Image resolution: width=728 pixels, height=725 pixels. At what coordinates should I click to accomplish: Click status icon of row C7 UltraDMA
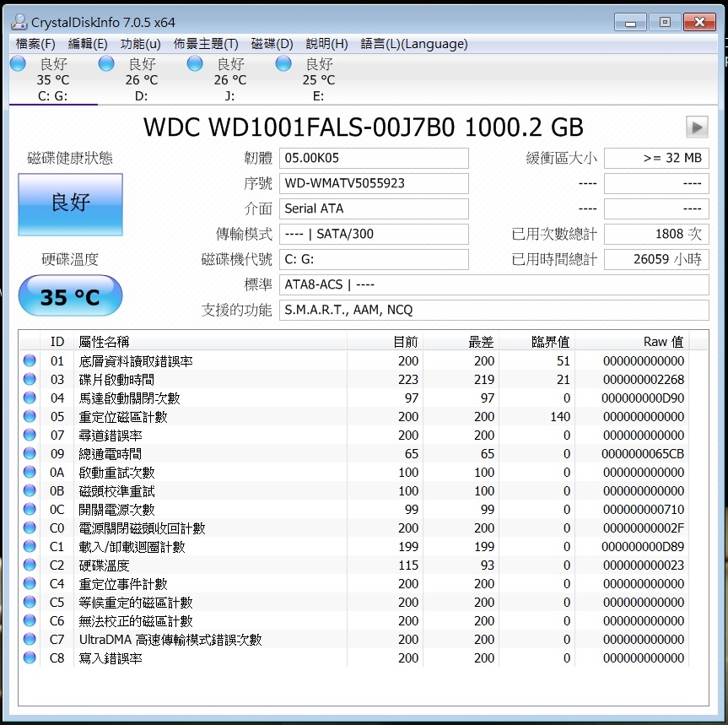(30, 639)
